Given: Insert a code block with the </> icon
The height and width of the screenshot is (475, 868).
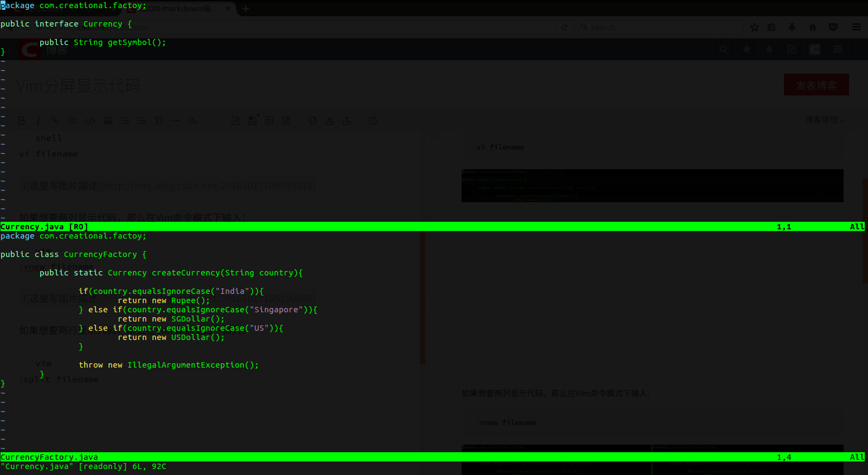Looking at the screenshot, I should [90, 120].
